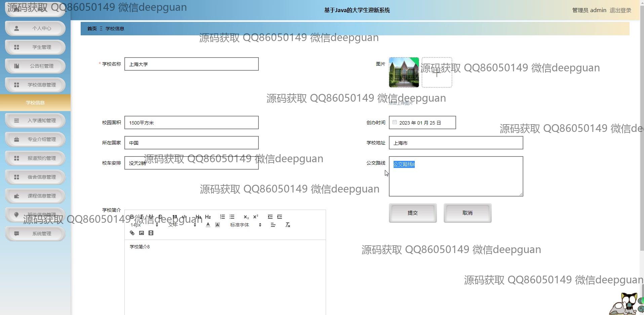Click 退出登录 to log out

[x=620, y=10]
